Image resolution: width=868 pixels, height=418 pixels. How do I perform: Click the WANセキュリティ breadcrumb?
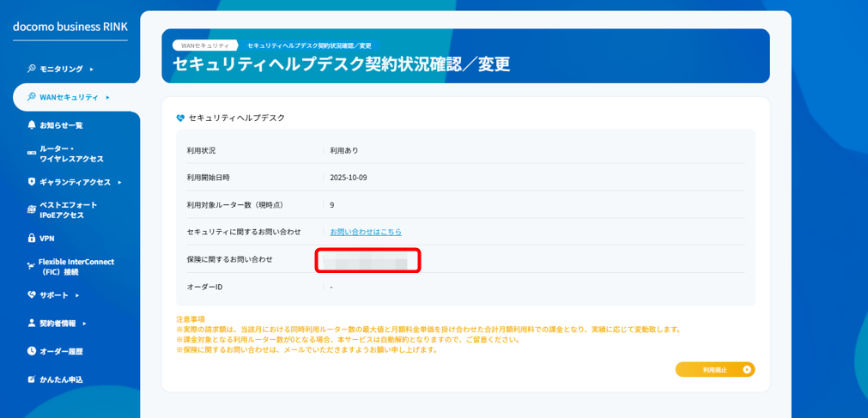pos(205,45)
